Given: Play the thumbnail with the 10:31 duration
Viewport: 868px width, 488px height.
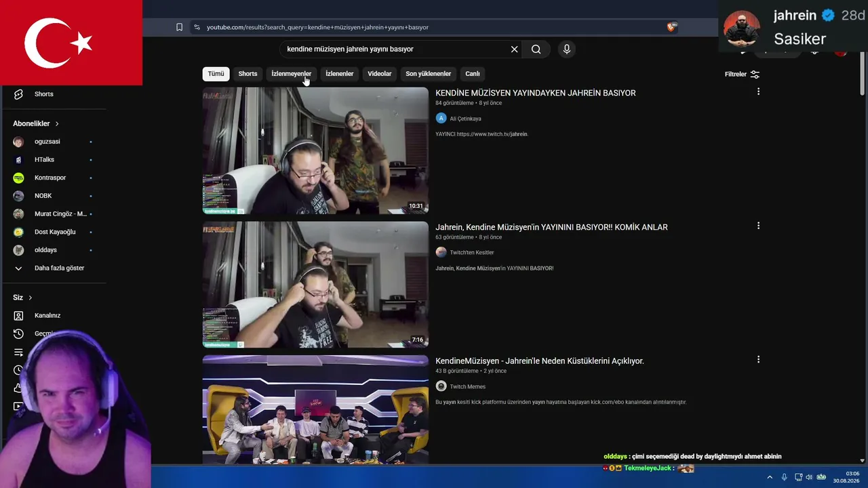Looking at the screenshot, I should tap(315, 150).
